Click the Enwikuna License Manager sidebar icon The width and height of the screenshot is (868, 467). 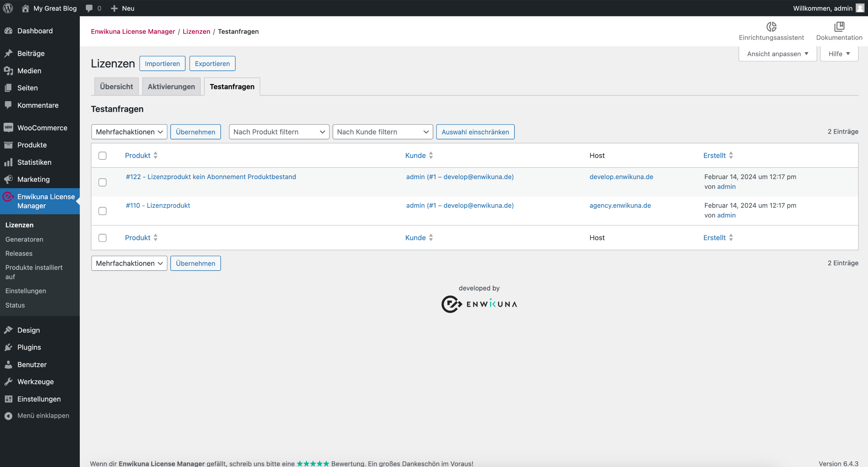pyautogui.click(x=8, y=196)
